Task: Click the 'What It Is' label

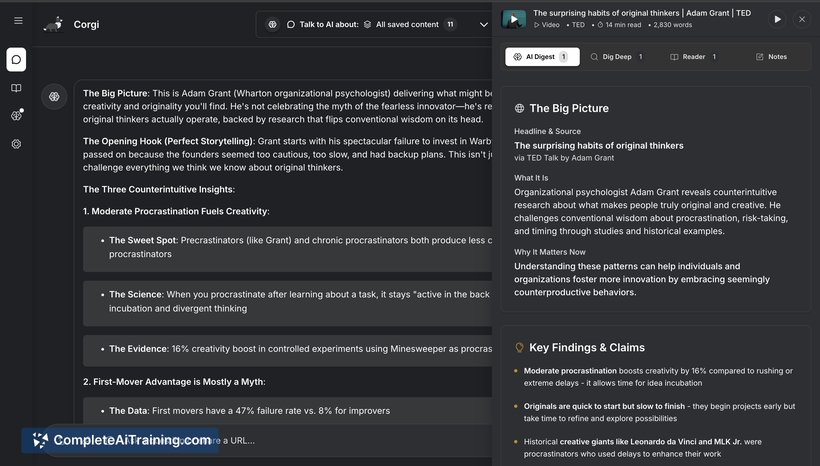Action: [x=531, y=178]
